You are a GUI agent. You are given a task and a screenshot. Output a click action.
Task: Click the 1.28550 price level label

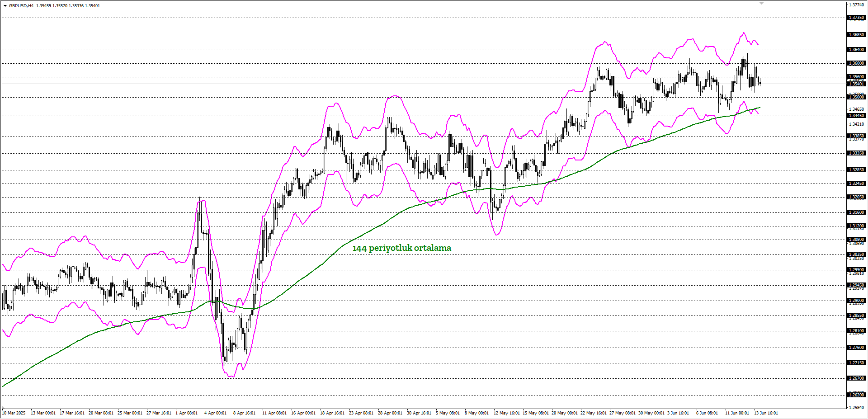pos(856,315)
